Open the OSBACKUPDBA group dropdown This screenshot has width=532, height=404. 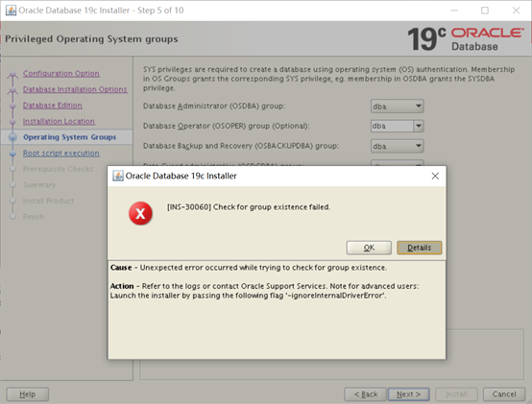pyautogui.click(x=397, y=146)
